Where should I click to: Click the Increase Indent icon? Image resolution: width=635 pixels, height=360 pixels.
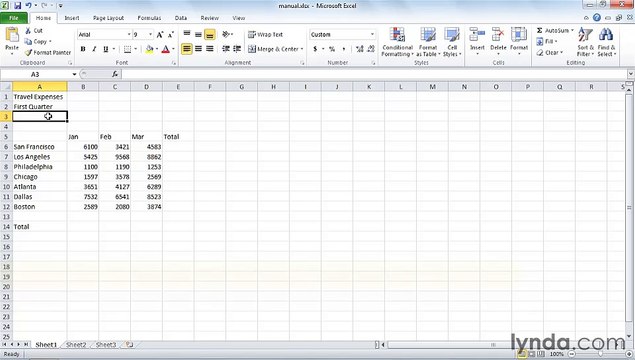pos(237,49)
